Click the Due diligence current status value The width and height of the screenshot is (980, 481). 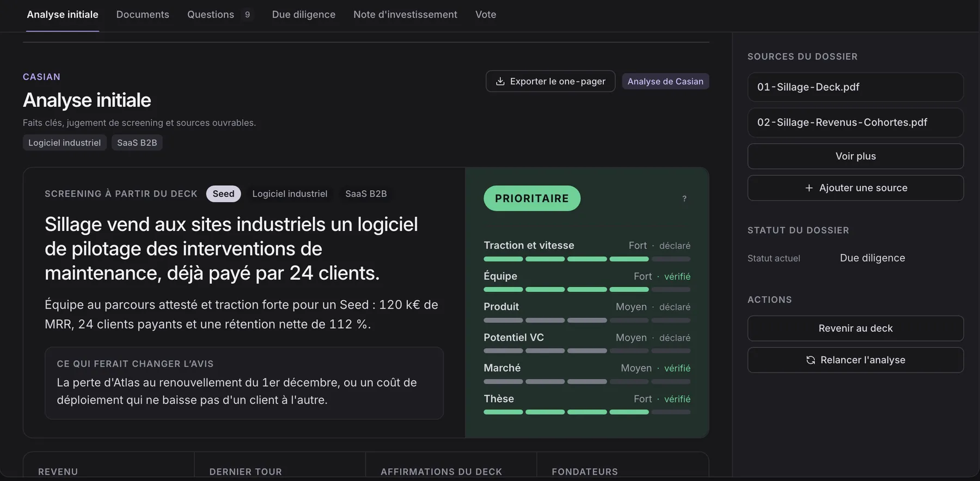click(872, 258)
